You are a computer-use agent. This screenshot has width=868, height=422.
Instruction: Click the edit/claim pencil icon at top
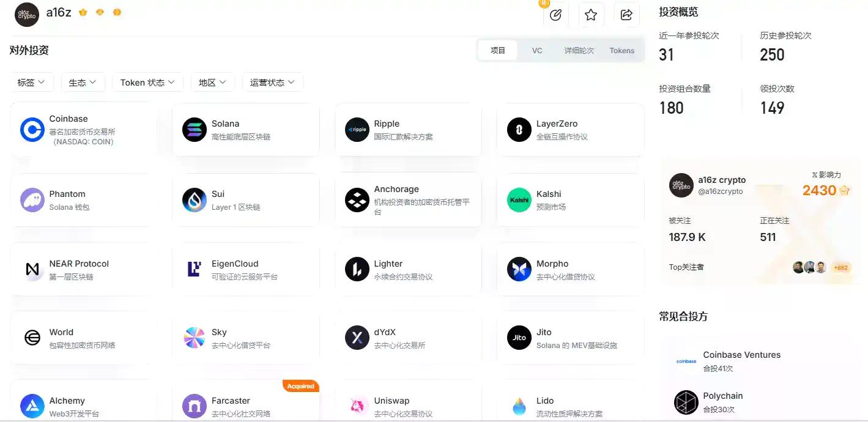[x=555, y=14]
